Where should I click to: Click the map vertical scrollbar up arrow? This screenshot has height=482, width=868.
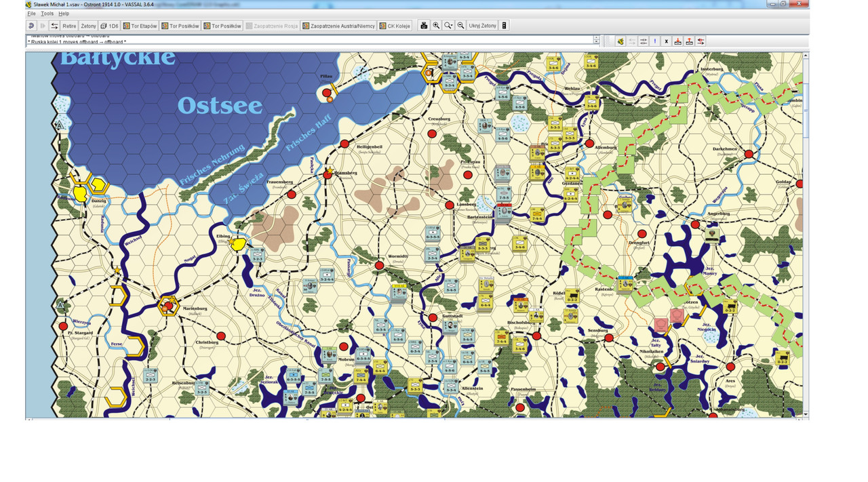pos(806,56)
